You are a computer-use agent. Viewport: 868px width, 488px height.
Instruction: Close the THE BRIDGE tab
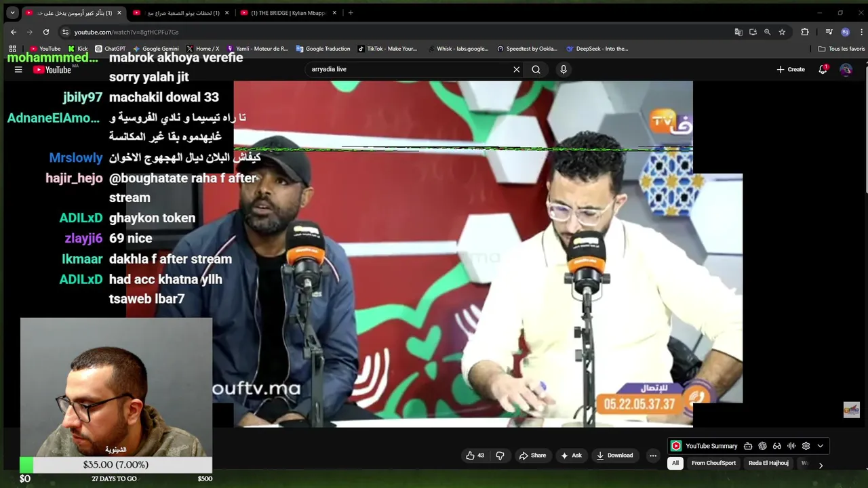(x=334, y=13)
